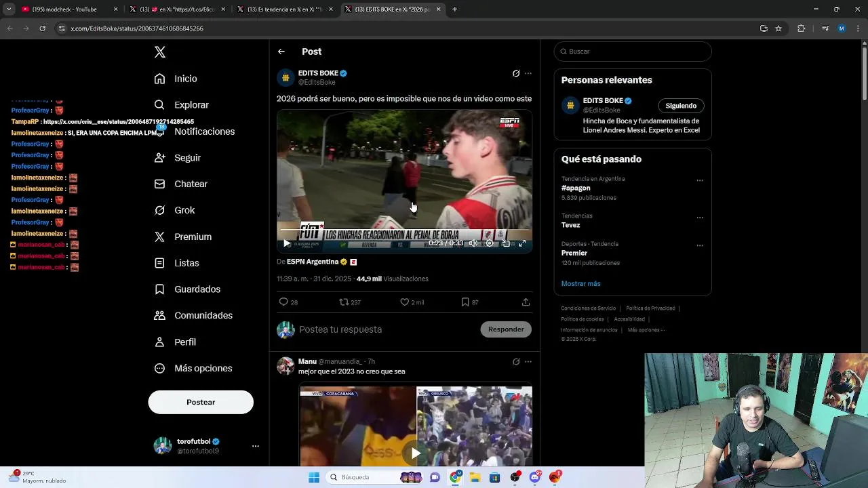Open Discord from the taskbar
Viewport: 868px width, 488px height.
click(x=535, y=477)
